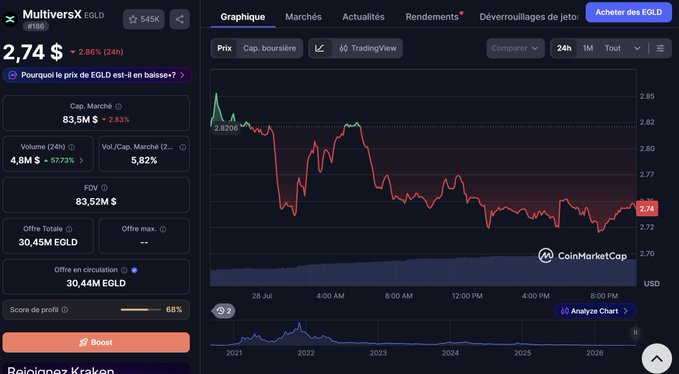Image resolution: width=679 pixels, height=374 pixels.
Task: Click info icon next to Offre en circulation
Action: point(124,270)
